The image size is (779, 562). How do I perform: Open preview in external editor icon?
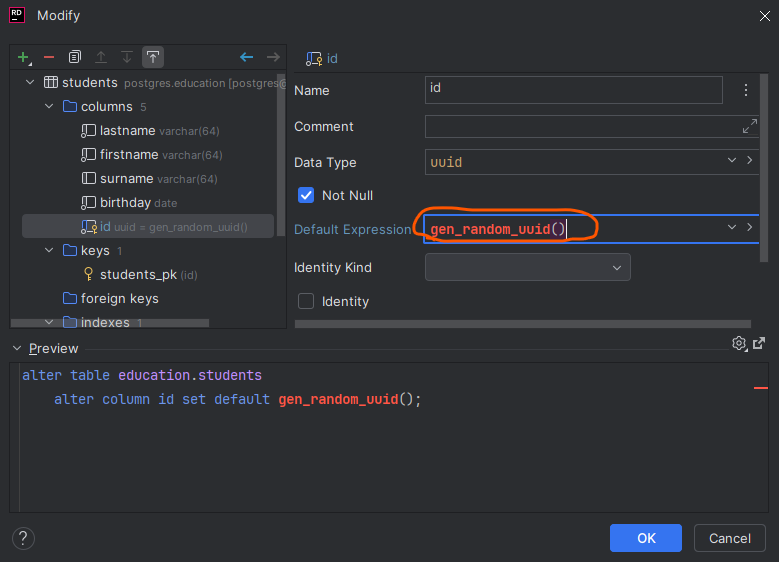click(759, 343)
